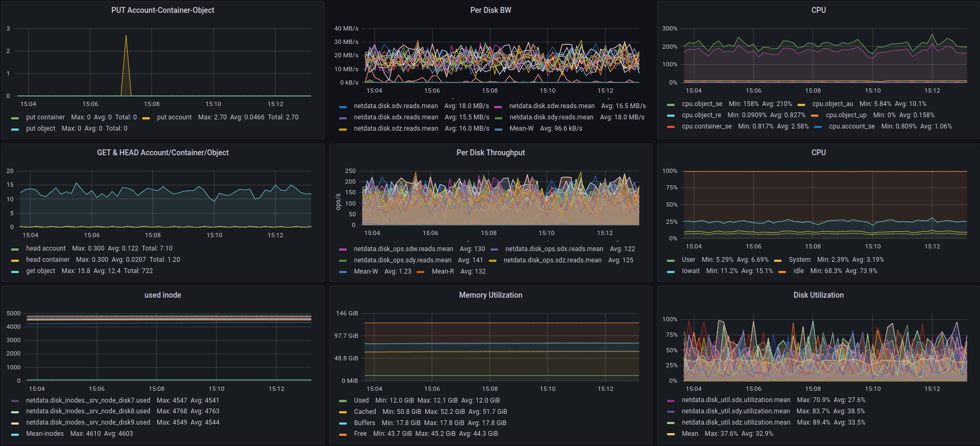Toggle the Iowait series in CPU legend

pyautogui.click(x=691, y=271)
